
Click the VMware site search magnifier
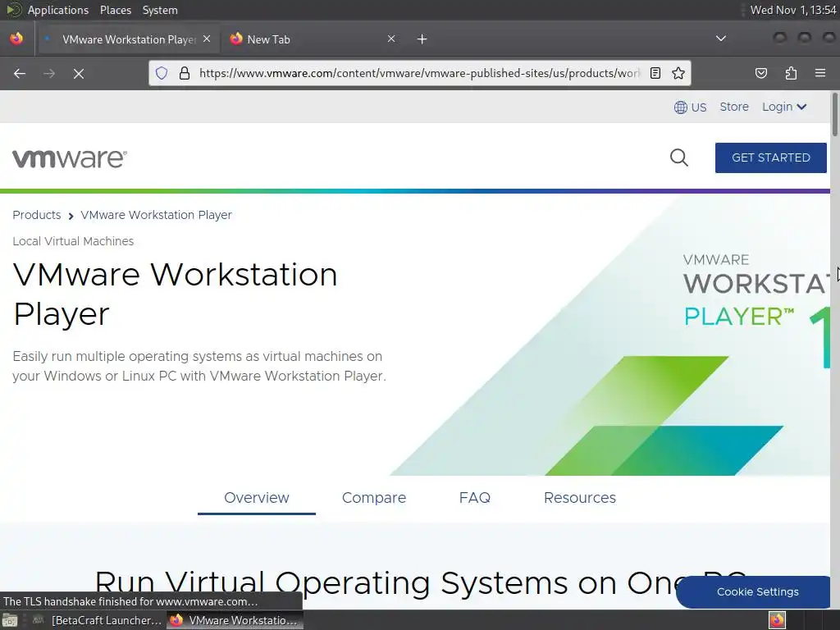[x=678, y=157]
